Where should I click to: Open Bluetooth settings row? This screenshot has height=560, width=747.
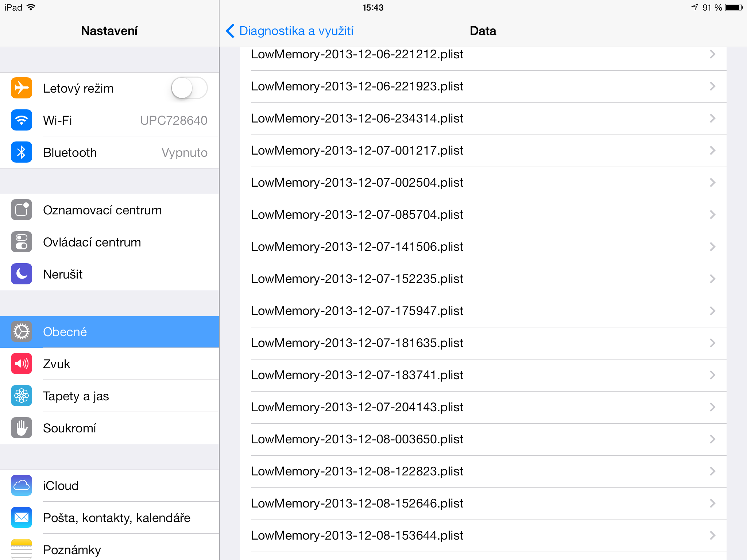(109, 152)
